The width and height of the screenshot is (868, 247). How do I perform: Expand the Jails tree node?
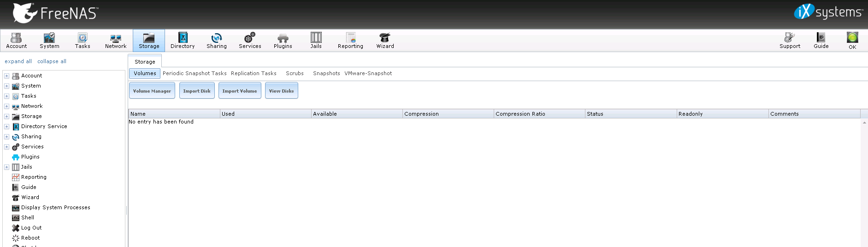(6, 167)
